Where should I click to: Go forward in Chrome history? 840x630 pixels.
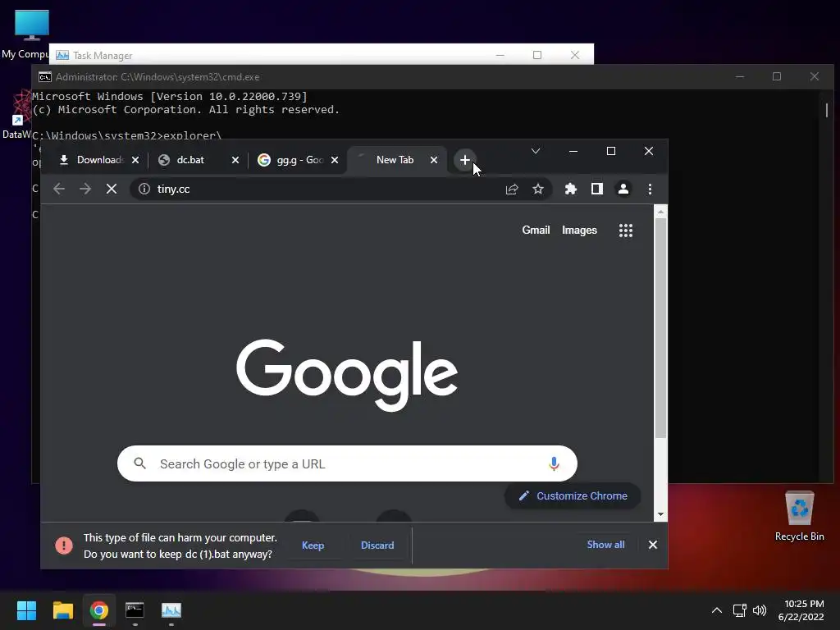pos(85,189)
